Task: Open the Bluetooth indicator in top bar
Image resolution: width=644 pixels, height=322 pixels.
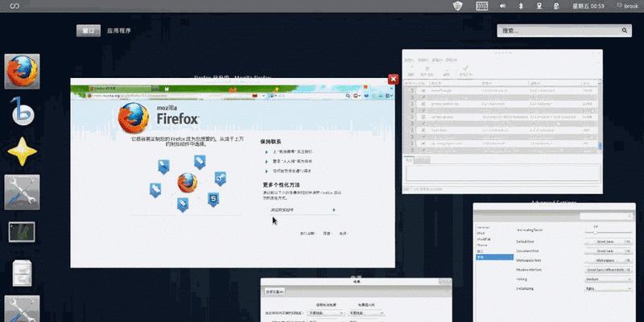Action: [x=520, y=6]
